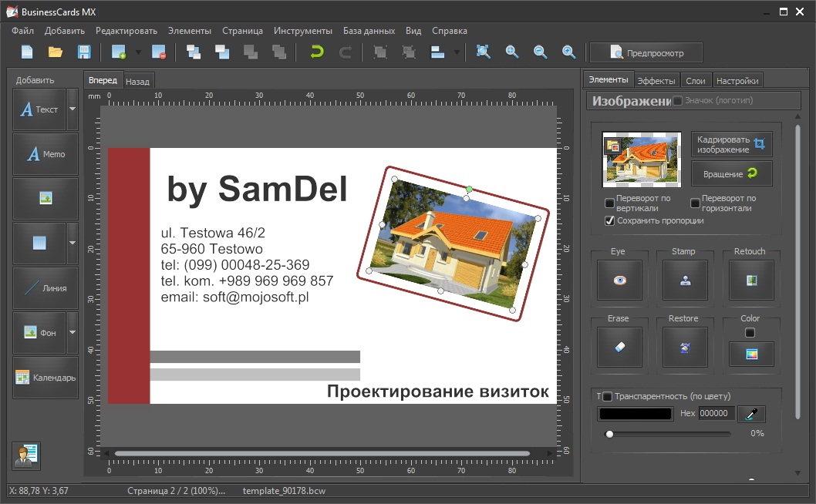816x504 pixels.
Task: Switch to the Эффекты tab
Action: click(x=657, y=80)
